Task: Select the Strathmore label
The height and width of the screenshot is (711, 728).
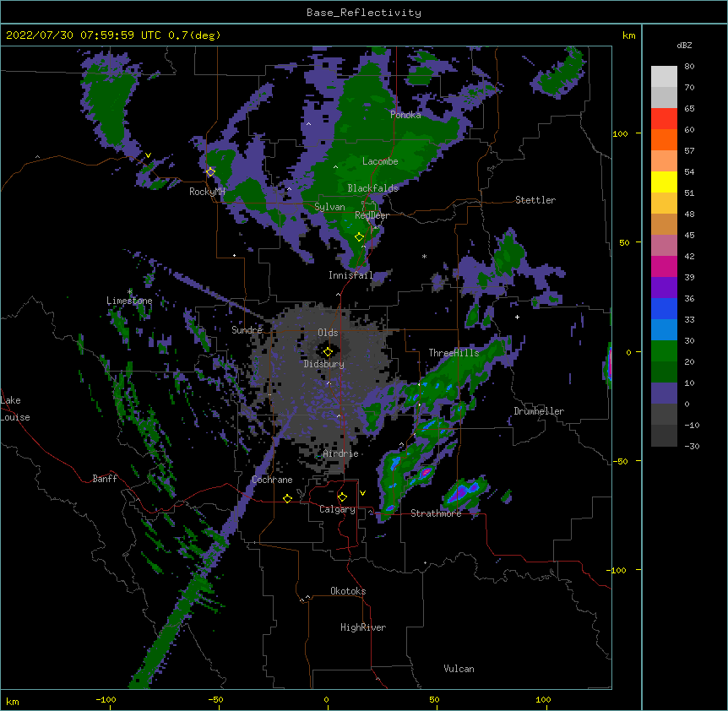Action: 436,513
